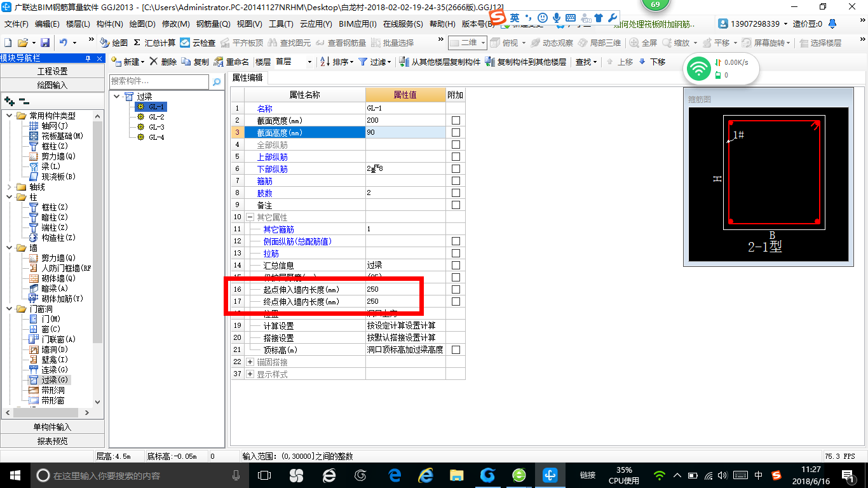This screenshot has width=868, height=488.
Task: Click 从其他楼层复制构件
Action: [440, 62]
